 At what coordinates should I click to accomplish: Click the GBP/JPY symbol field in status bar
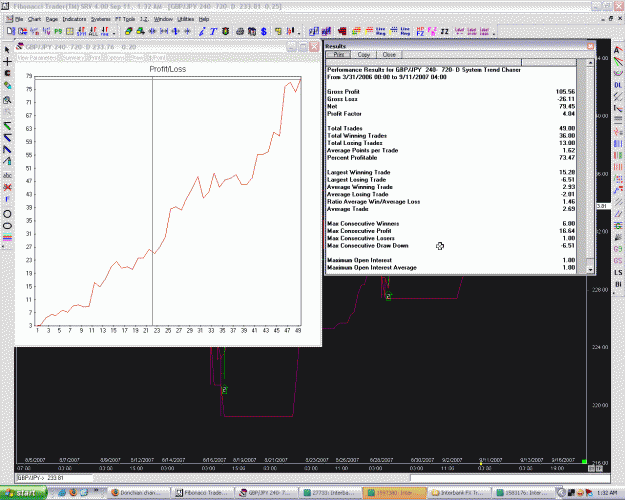point(54,478)
